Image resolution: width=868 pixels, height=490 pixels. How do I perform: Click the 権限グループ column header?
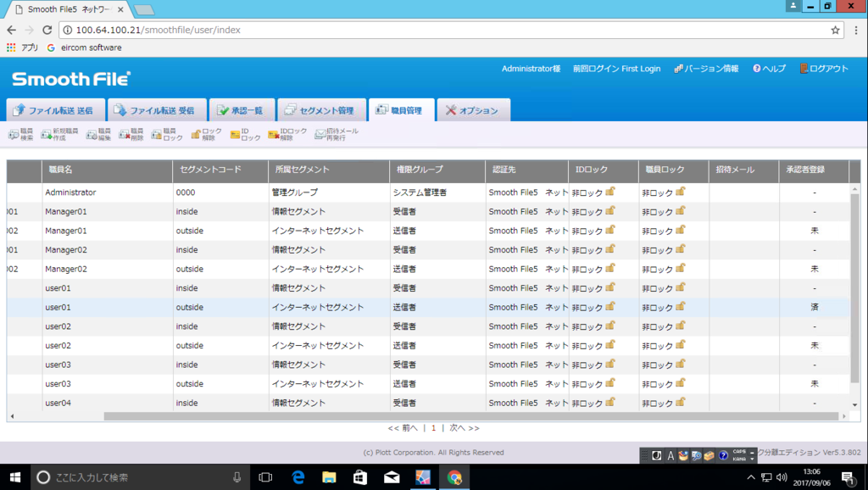437,170
